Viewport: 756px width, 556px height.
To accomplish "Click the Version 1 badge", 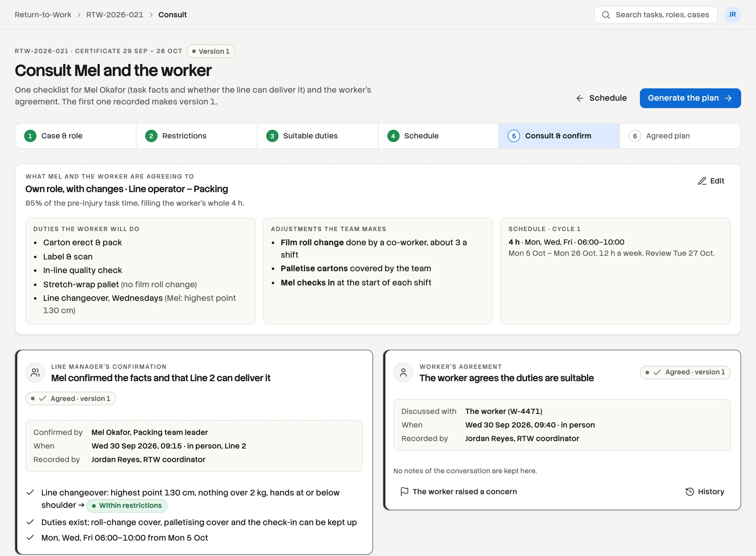I will click(x=211, y=52).
